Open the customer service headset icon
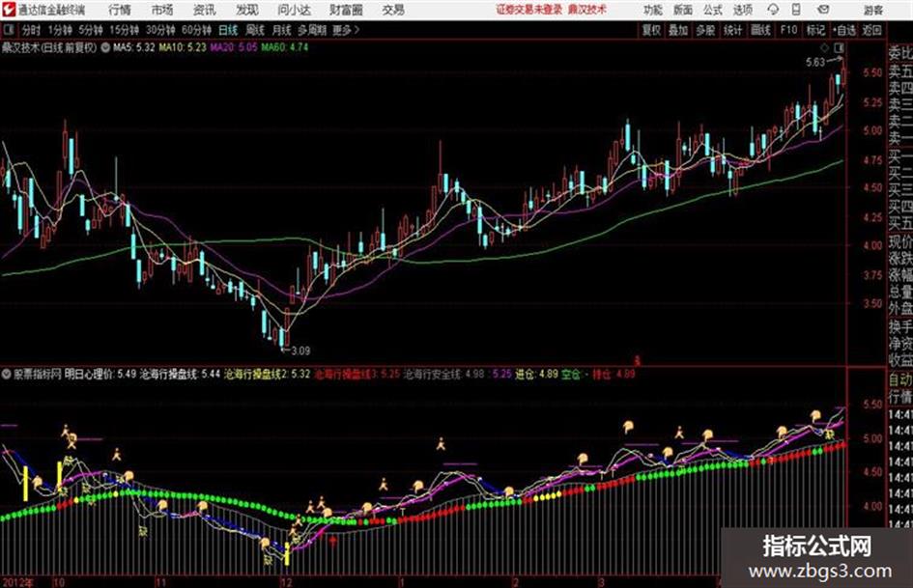The width and height of the screenshot is (913, 588). pos(773,10)
